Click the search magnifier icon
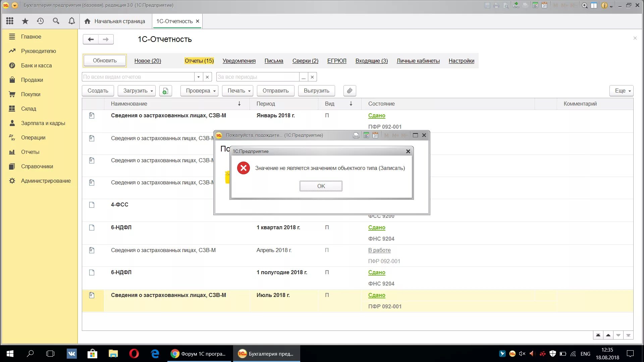Image resolution: width=644 pixels, height=362 pixels. (56, 21)
